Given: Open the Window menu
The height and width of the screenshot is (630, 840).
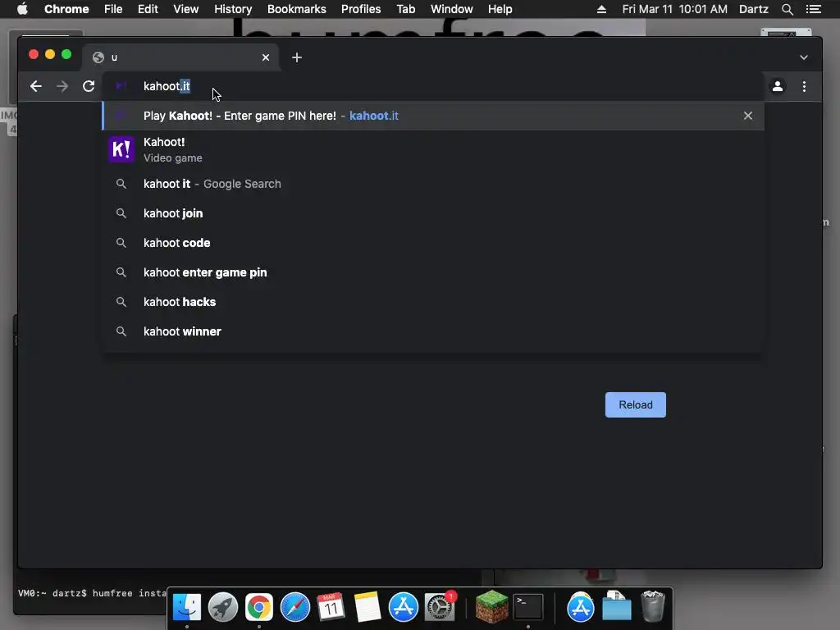Looking at the screenshot, I should (452, 9).
